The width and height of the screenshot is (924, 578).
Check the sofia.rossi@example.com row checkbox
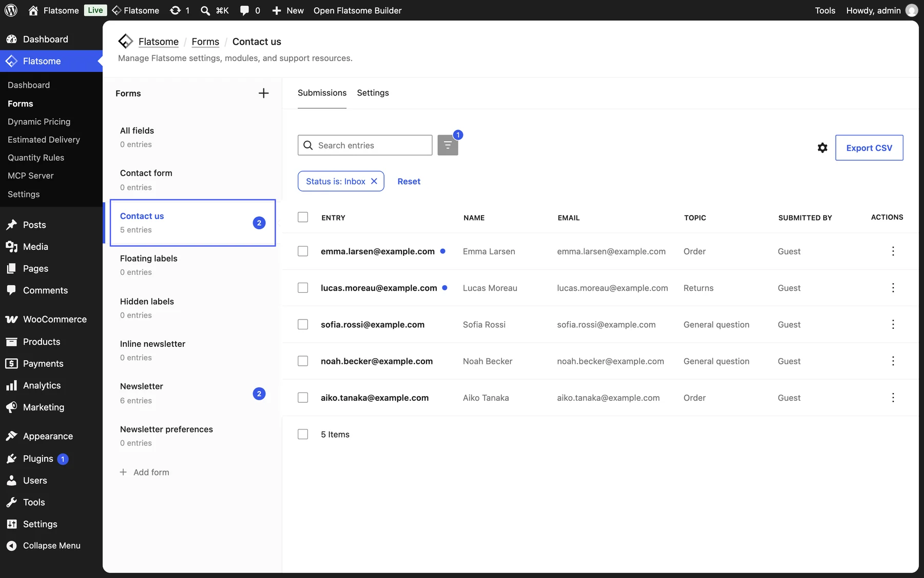pos(303,325)
